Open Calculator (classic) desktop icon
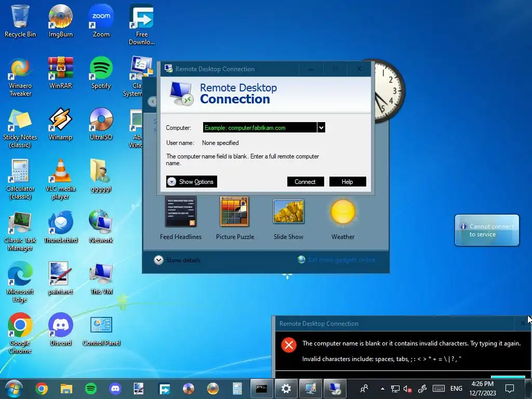 20,180
